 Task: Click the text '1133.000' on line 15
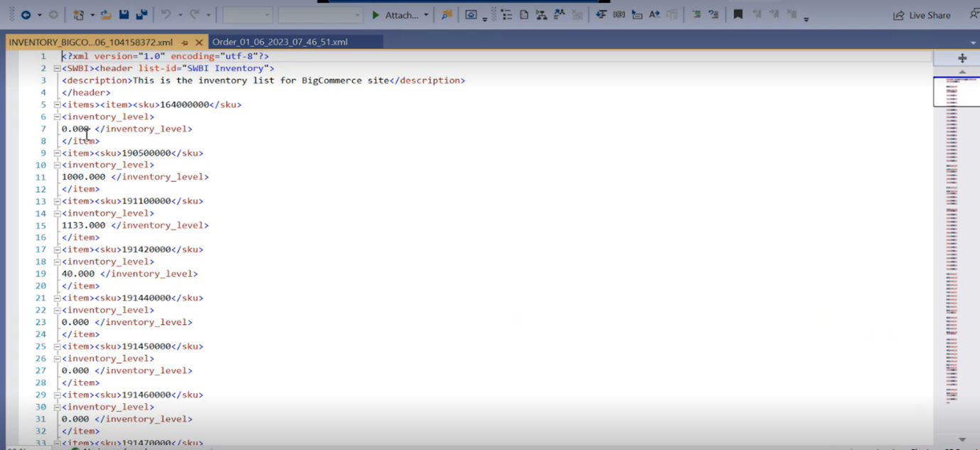pyautogui.click(x=83, y=225)
